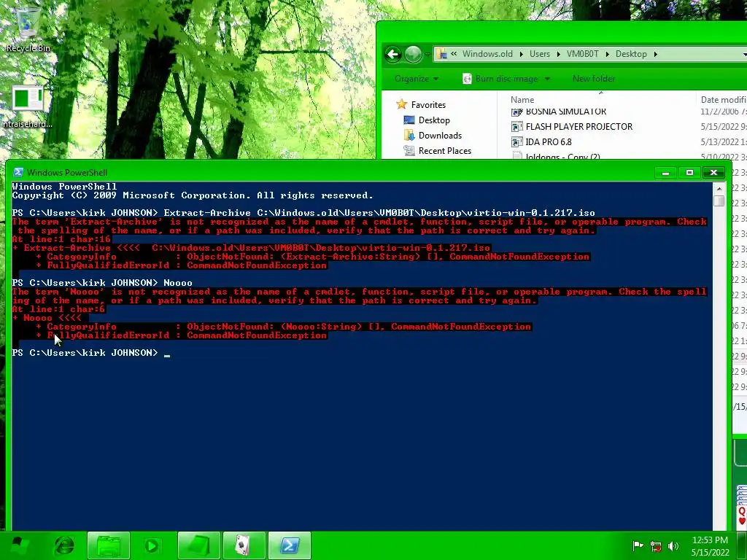
Task: Click the network tray icon
Action: click(x=656, y=546)
